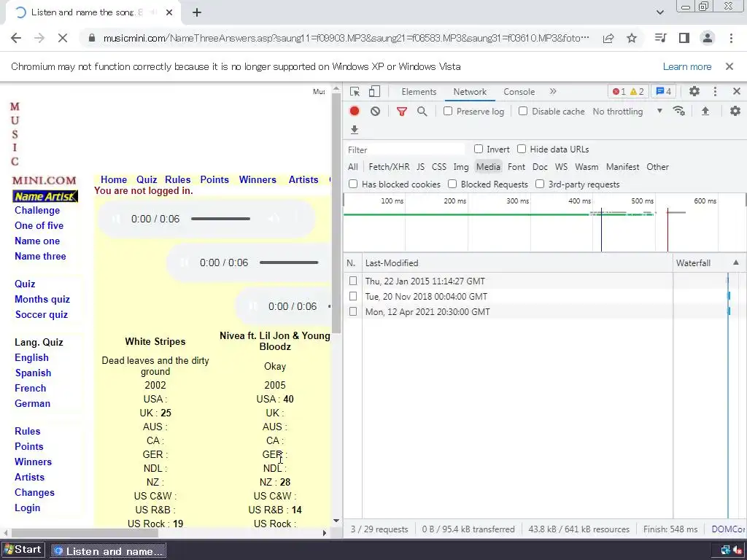The image size is (747, 560).
Task: Expand more DevTools tabs chevron
Action: 553,91
